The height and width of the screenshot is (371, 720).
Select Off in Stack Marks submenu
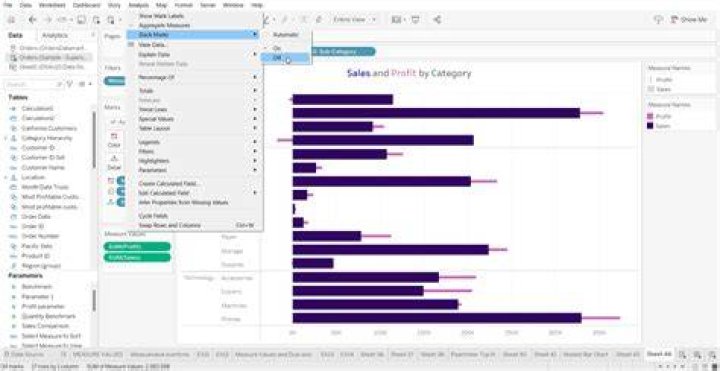[x=285, y=57]
